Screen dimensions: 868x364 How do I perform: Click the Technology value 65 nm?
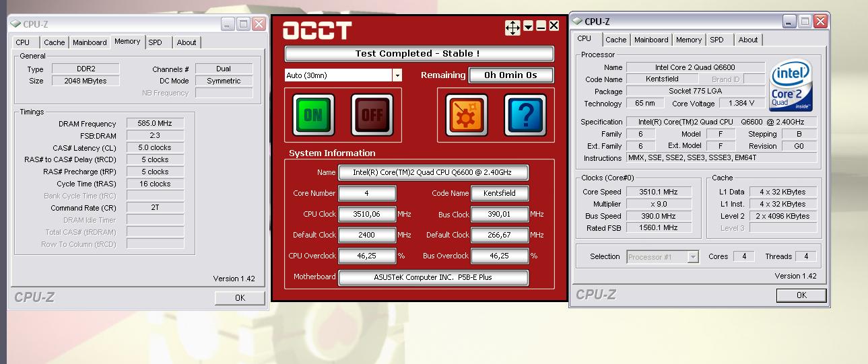coord(644,103)
